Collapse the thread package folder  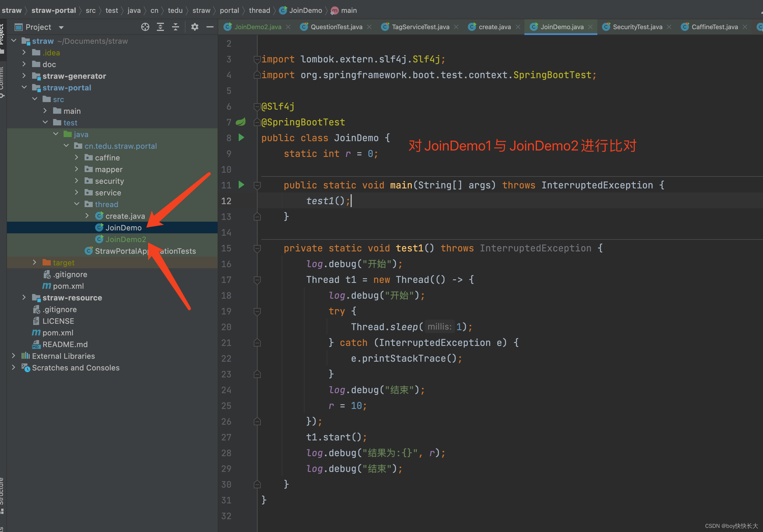(x=76, y=204)
